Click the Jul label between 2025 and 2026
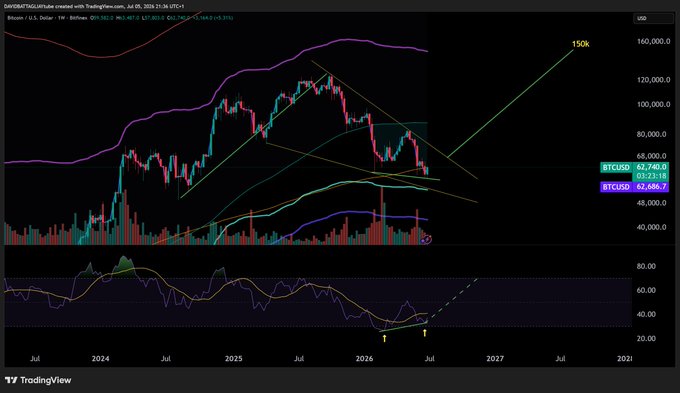 tap(299, 359)
